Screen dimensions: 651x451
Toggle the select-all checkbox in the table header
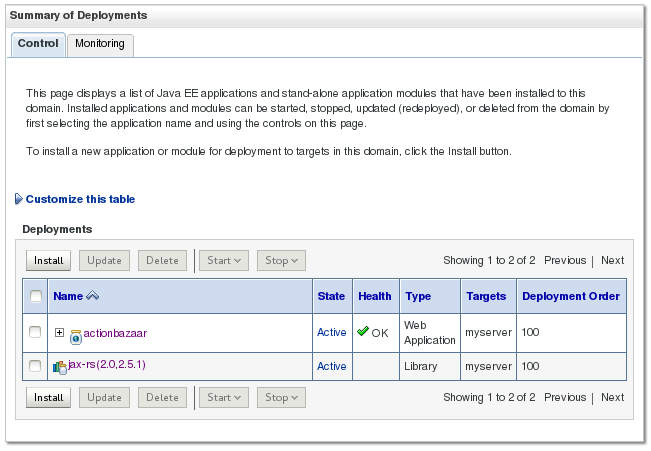[x=36, y=296]
